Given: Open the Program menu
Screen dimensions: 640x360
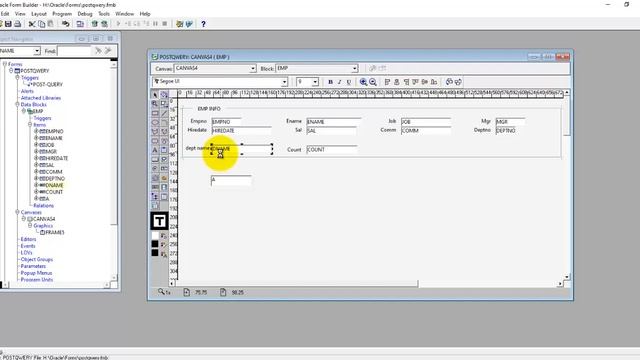Looking at the screenshot, I should pos(62,14).
